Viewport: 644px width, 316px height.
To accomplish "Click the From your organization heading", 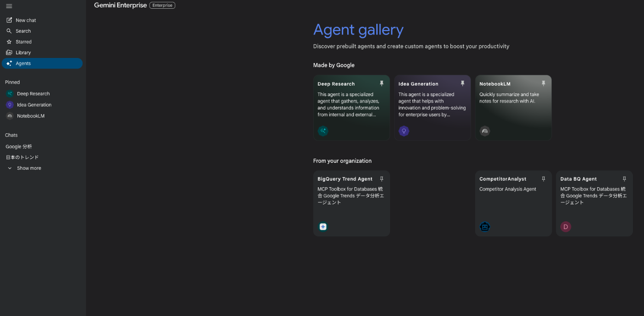I will (342, 161).
